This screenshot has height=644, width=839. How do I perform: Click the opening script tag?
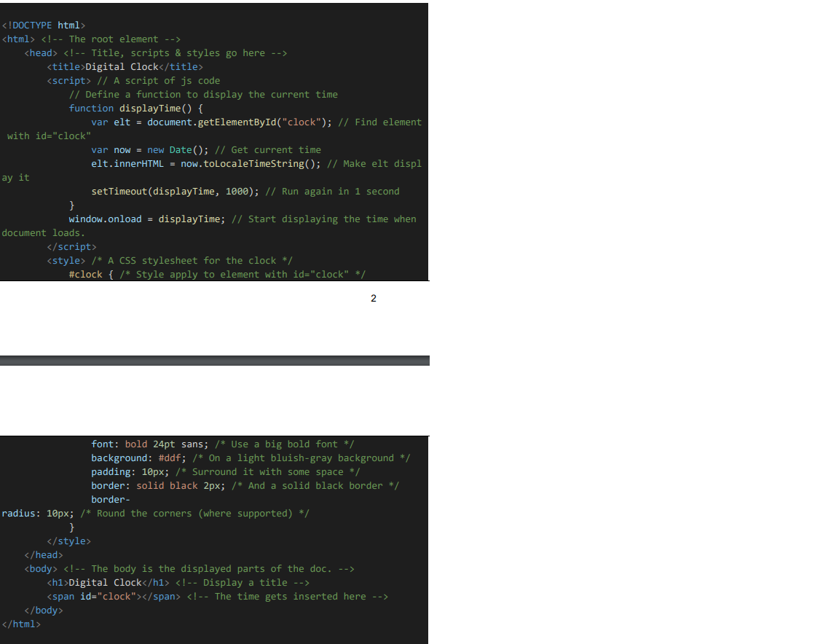pyautogui.click(x=69, y=81)
